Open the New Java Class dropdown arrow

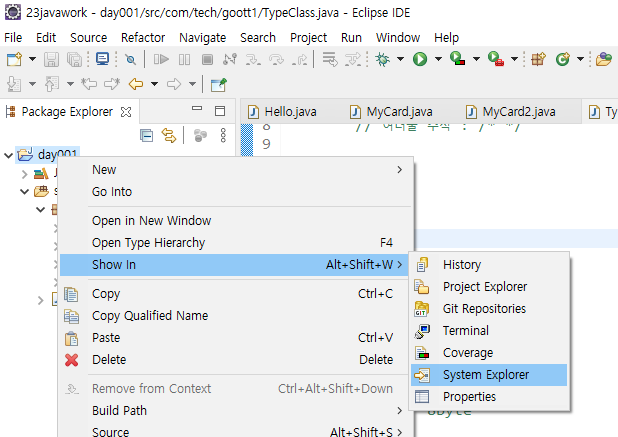(x=580, y=60)
